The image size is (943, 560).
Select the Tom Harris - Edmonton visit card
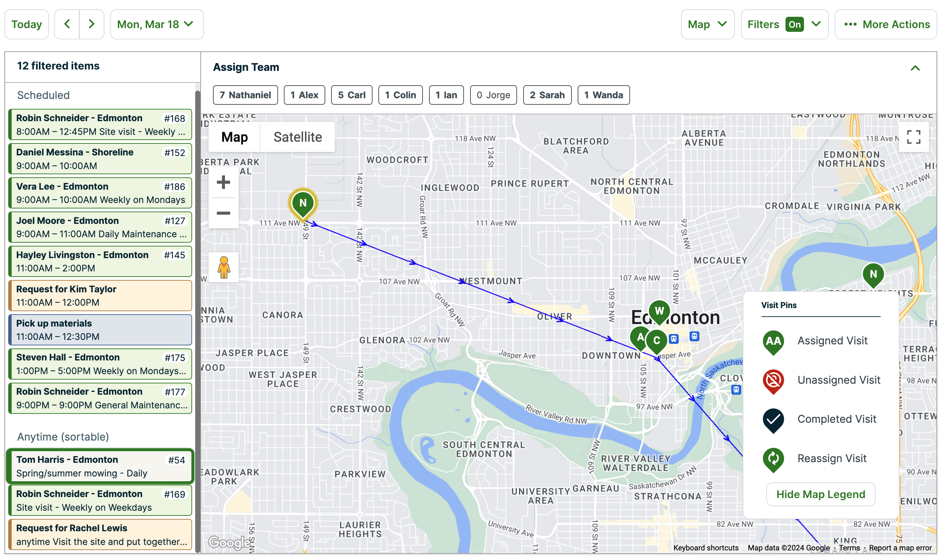point(100,466)
